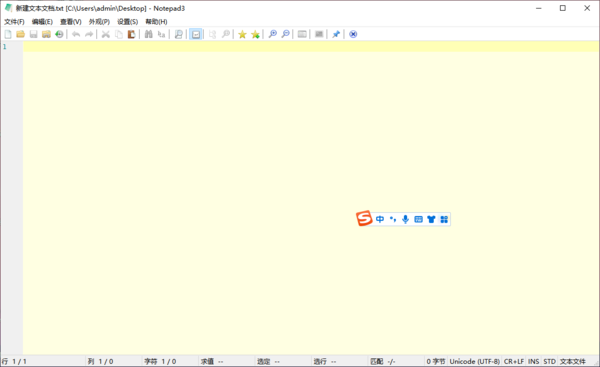The image size is (600, 367).
Task: Click the dark grey screen toolbar icon
Action: pyautogui.click(x=319, y=34)
